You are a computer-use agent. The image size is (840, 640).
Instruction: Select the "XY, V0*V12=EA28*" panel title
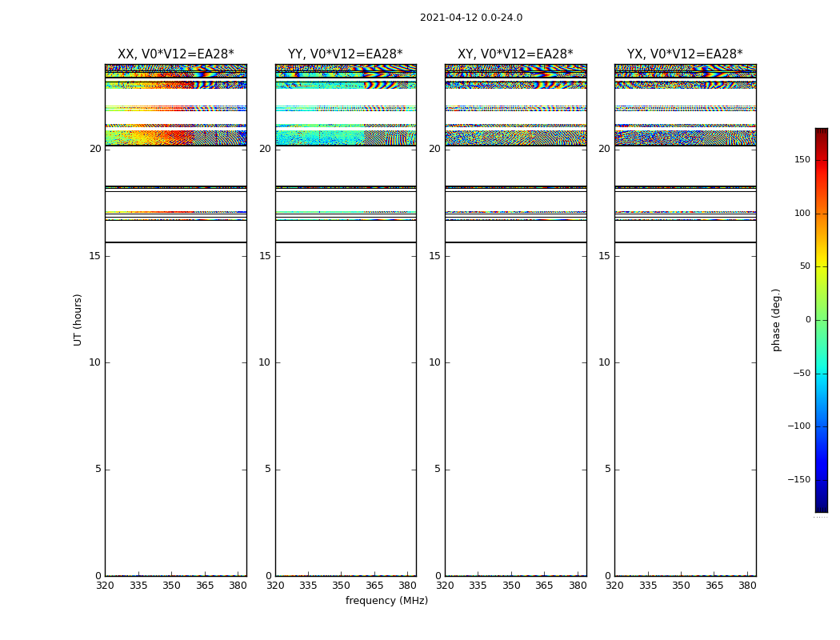[515, 54]
